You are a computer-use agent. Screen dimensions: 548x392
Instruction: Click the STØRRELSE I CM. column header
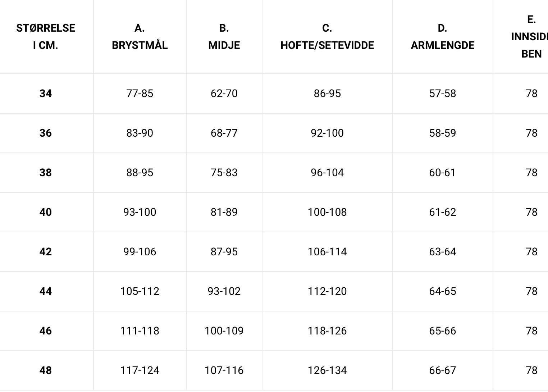[x=46, y=37]
